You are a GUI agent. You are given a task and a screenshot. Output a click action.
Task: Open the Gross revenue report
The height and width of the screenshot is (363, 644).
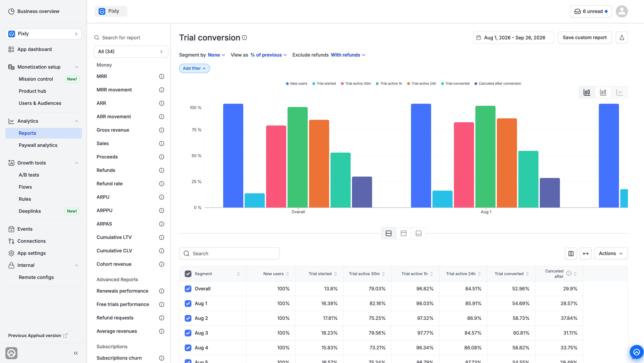tap(113, 130)
